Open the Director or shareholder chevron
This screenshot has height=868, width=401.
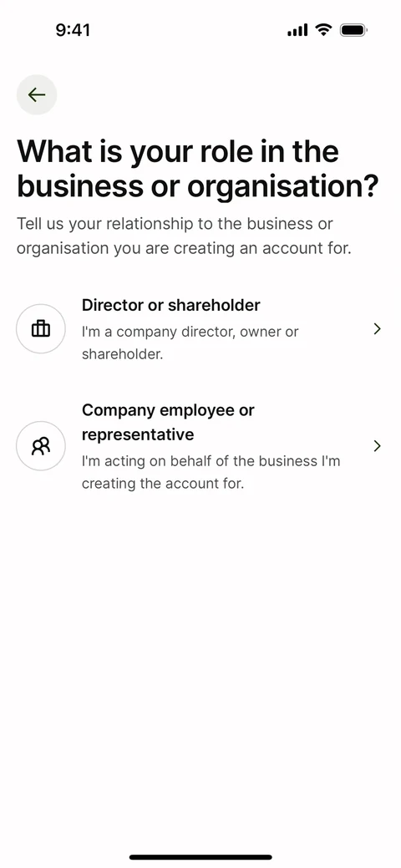[377, 329]
